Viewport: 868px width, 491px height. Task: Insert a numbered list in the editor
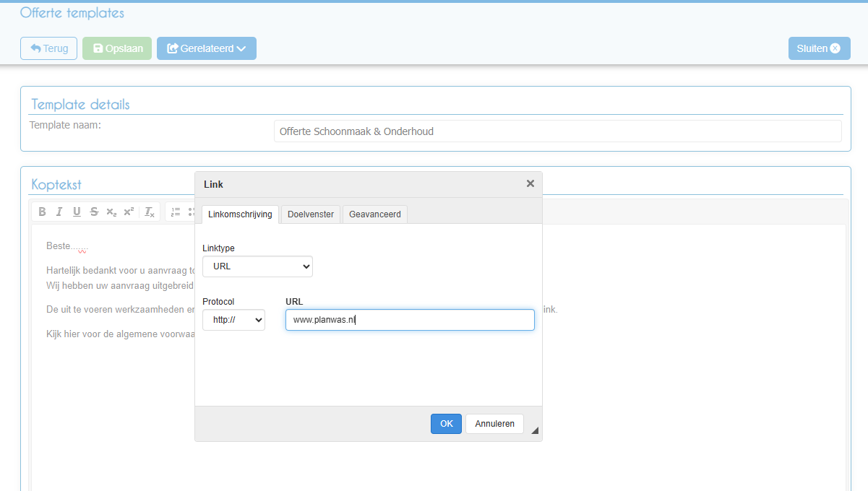(x=176, y=212)
